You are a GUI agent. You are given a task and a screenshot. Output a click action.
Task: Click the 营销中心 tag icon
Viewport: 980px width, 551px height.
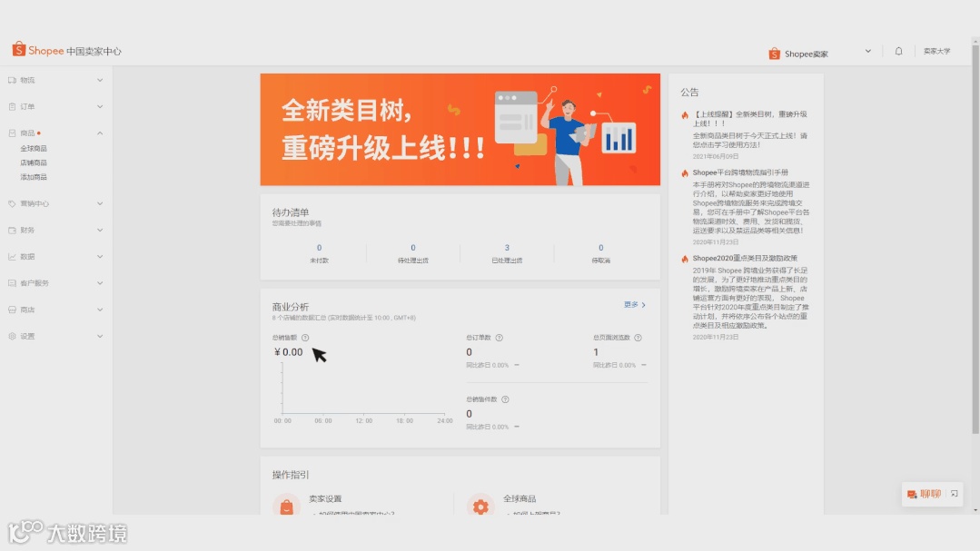12,203
